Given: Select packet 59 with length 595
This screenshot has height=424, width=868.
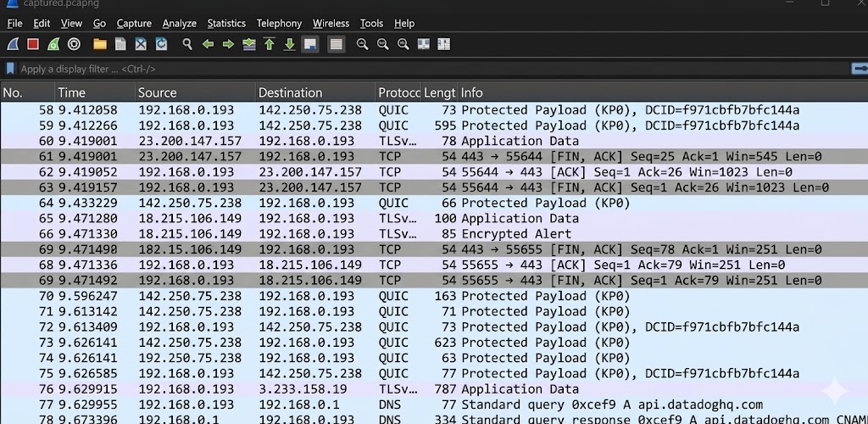Looking at the screenshot, I should click(434, 126).
